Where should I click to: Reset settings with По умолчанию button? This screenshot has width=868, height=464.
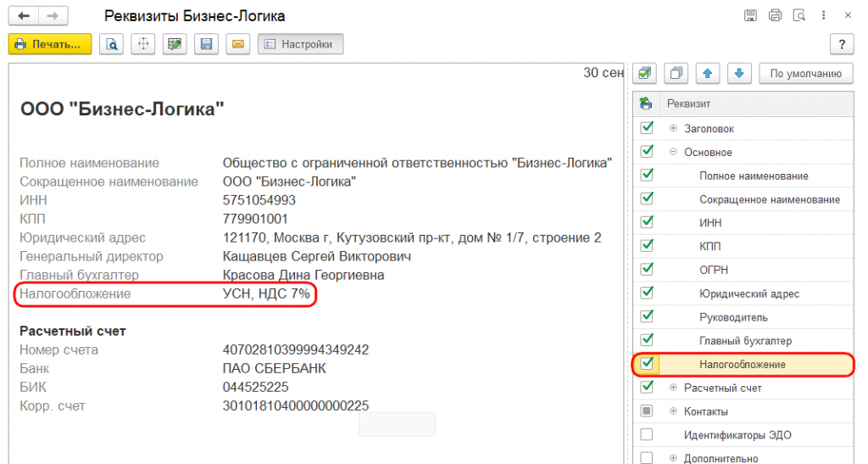tap(806, 73)
